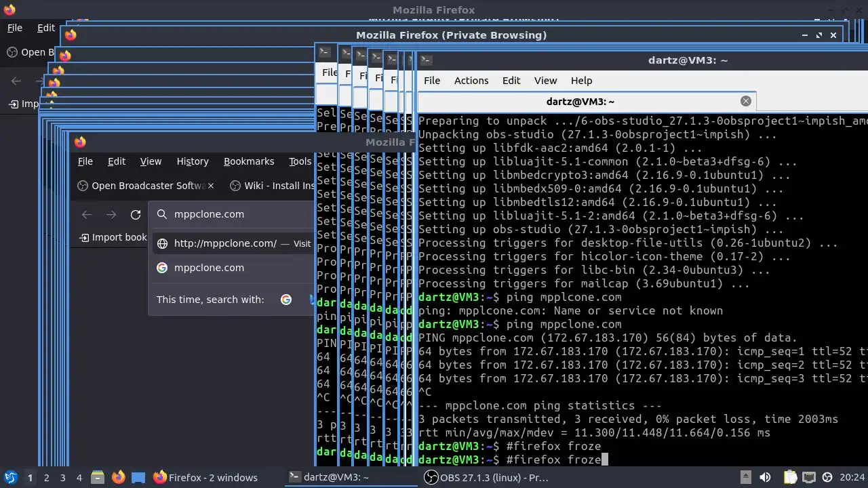This screenshot has height=488, width=868.
Task: Click Import bookmarks toolbar button
Action: click(x=113, y=237)
